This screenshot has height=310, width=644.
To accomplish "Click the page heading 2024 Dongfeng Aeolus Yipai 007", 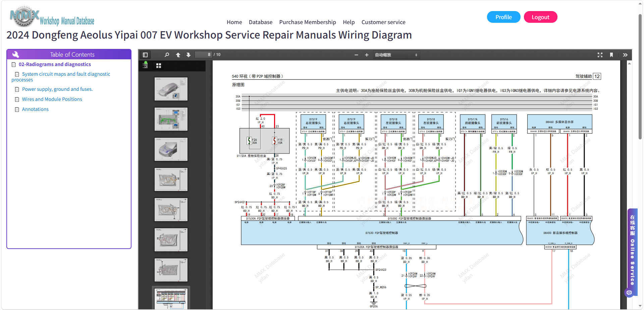I will pos(209,35).
